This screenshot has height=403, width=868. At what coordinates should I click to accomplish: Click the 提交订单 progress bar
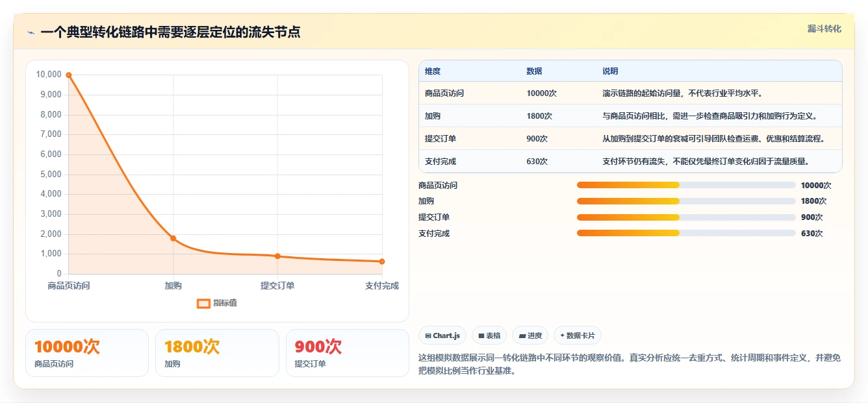[686, 217]
